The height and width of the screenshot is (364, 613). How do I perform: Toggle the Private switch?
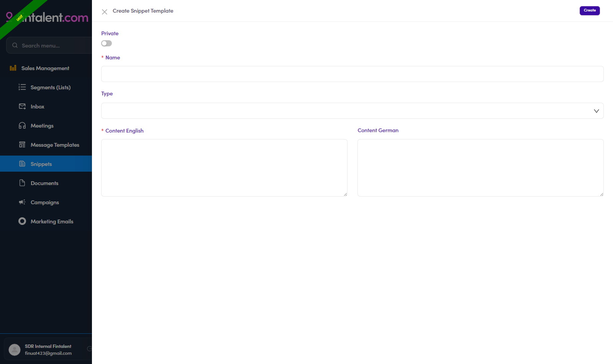[107, 43]
